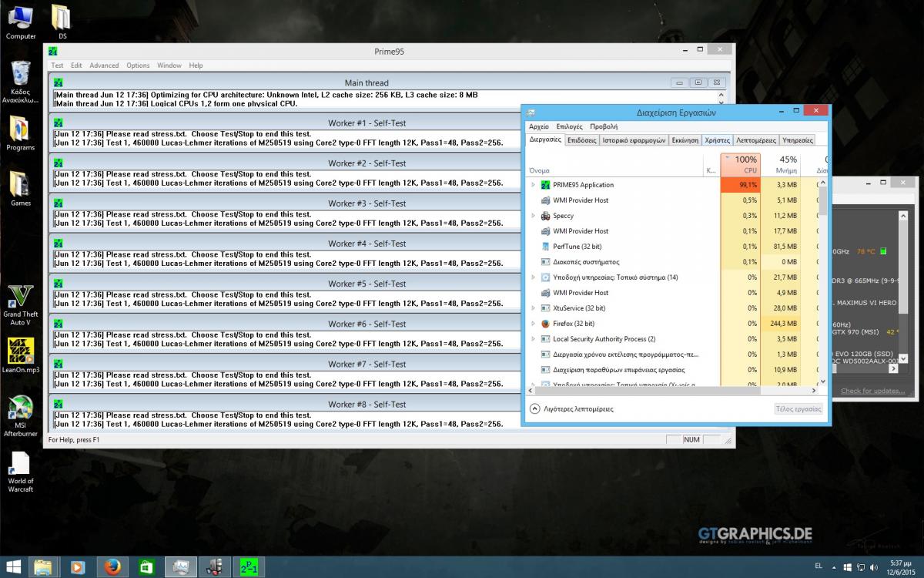This screenshot has height=578, width=924.
Task: Open the Games folder icon
Action: [x=21, y=188]
